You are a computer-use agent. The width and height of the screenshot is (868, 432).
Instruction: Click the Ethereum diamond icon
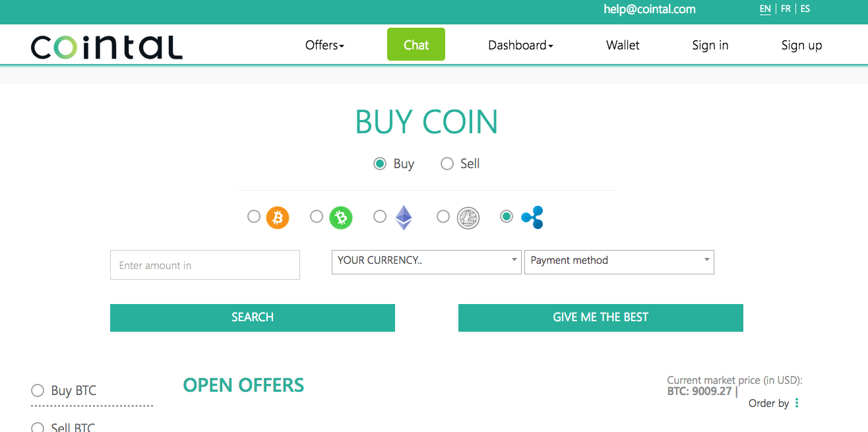pos(404,217)
